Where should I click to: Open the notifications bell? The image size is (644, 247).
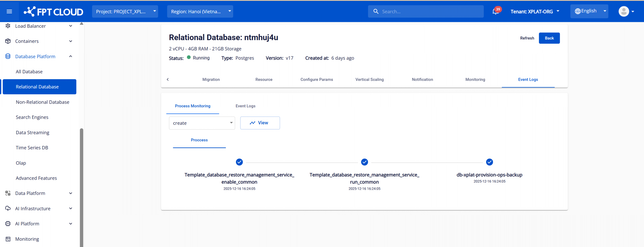coord(496,12)
